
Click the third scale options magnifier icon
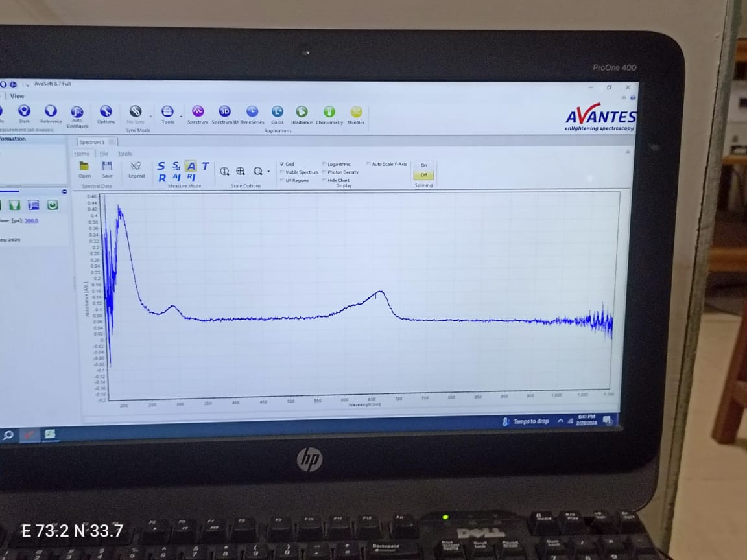(x=257, y=171)
